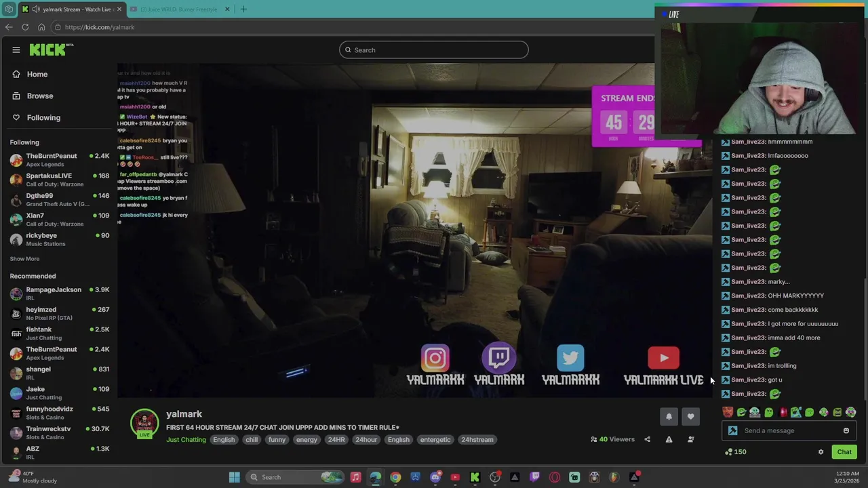Toggle the Kick hamburger sidebar menu
The image size is (868, 488).
(x=16, y=49)
